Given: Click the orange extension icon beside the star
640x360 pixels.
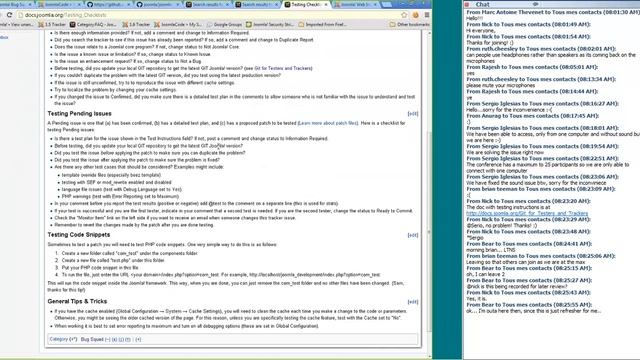Looking at the screenshot, I should 416,15.
